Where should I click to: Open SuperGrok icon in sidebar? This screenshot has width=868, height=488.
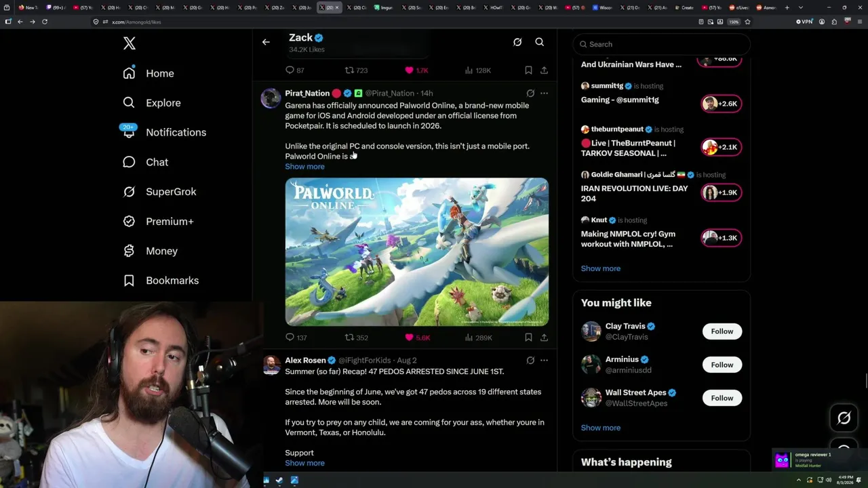pos(129,192)
